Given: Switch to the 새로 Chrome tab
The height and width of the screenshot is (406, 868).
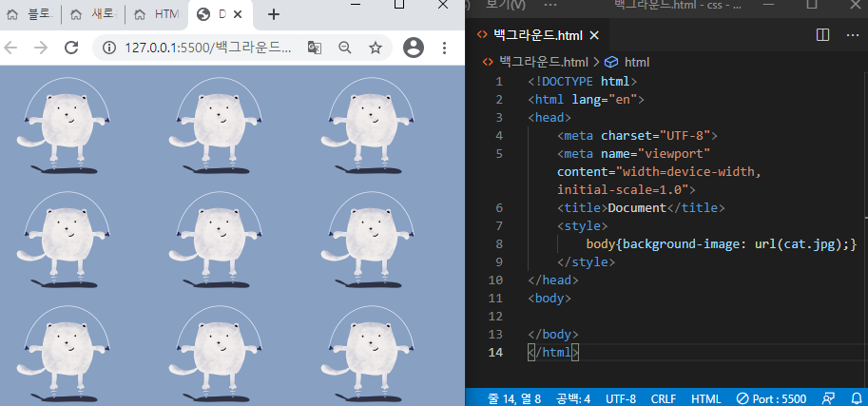Looking at the screenshot, I should click(93, 14).
